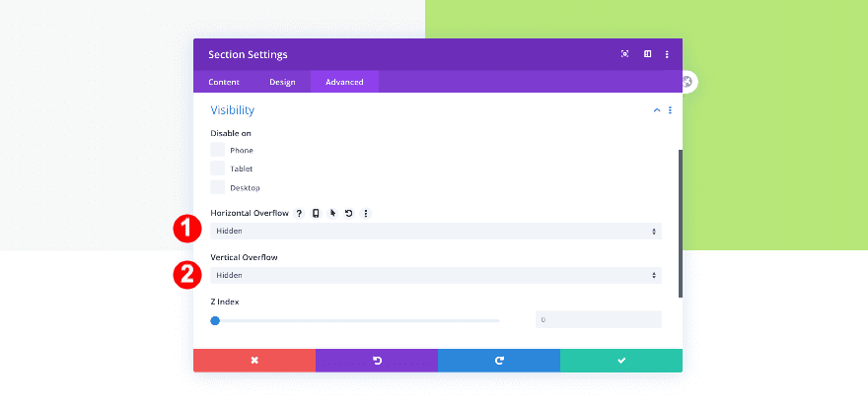Open Horizontal Overflow more options dots
Image resolution: width=868 pixels, height=405 pixels.
pyautogui.click(x=365, y=214)
